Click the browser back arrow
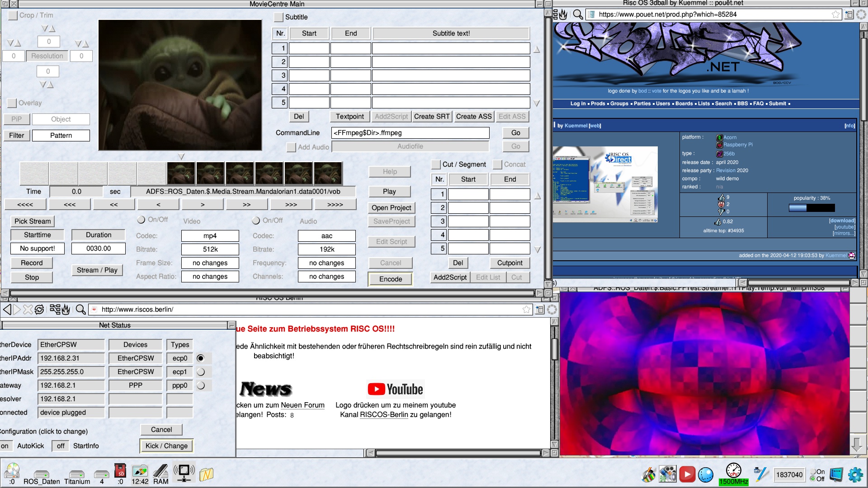Image resolution: width=868 pixels, height=488 pixels. click(x=7, y=310)
